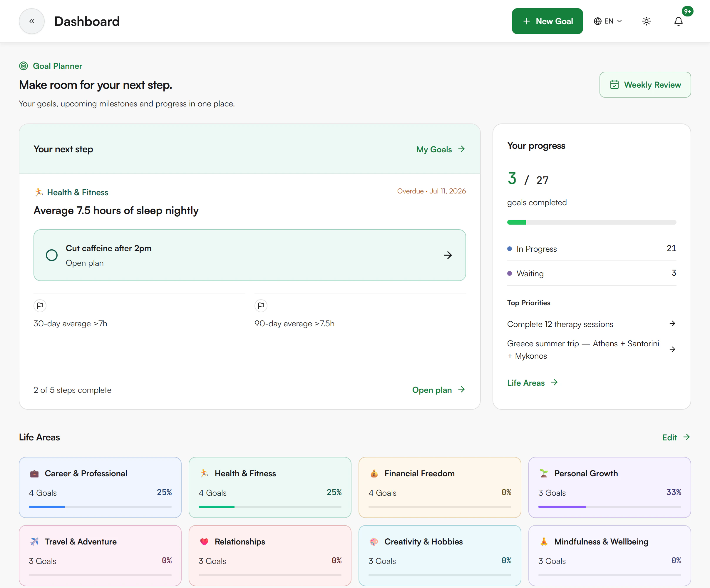The height and width of the screenshot is (588, 710).
Task: Click the 'Average 7.5 hours of sleep nightly' title
Action: (x=116, y=211)
